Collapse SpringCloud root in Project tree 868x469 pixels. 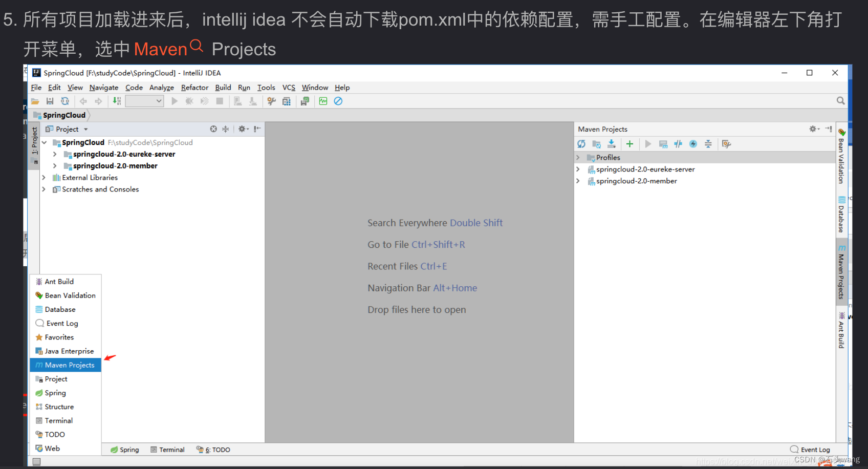point(45,143)
